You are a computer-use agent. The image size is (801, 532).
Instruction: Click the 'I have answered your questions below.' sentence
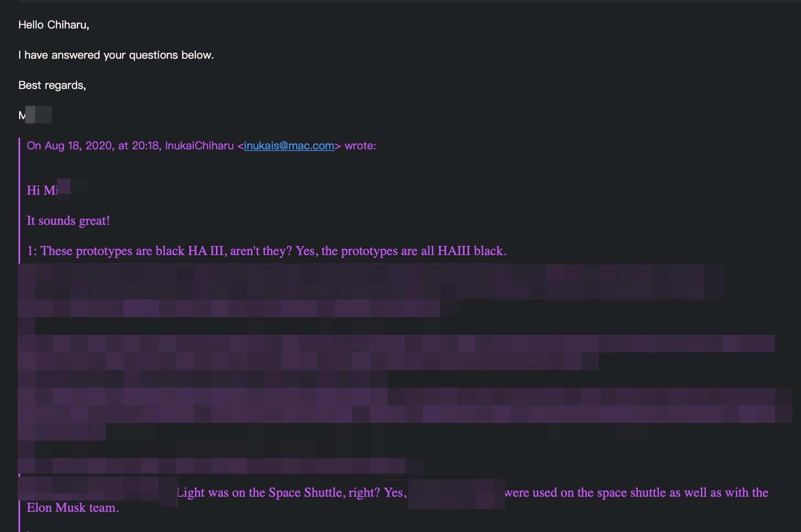tap(116, 55)
